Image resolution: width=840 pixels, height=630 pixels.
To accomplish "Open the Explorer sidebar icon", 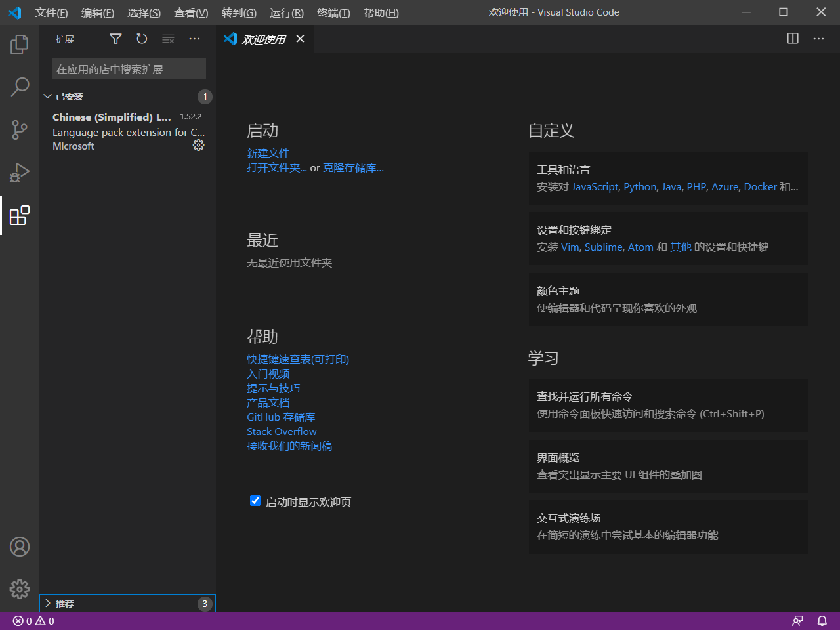I will 19,44.
